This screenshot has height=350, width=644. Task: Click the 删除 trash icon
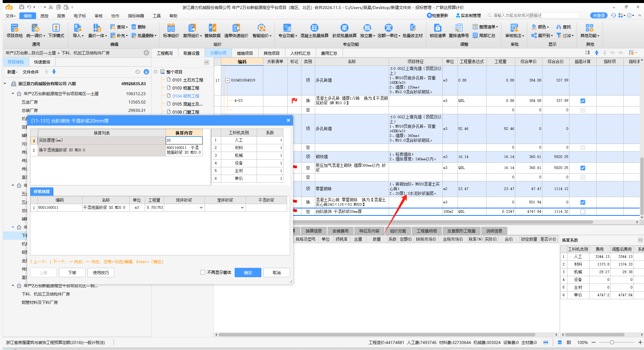134,27
